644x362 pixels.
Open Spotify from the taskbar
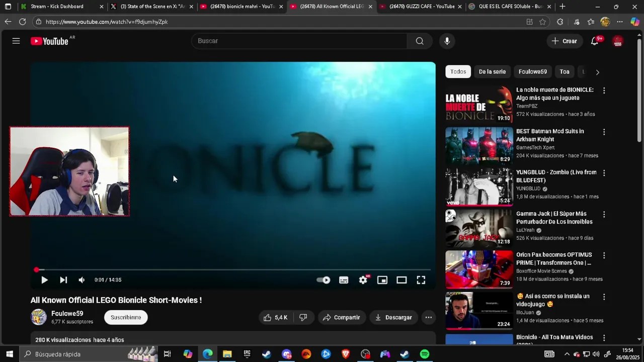click(x=425, y=354)
